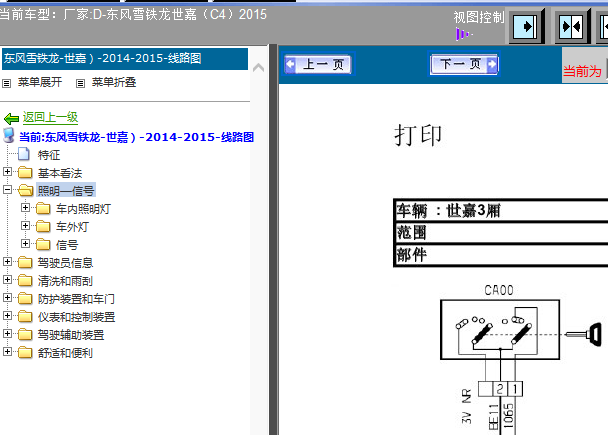Click the 车内照明灯 folder icon
This screenshot has width=608, height=435.
click(x=43, y=209)
